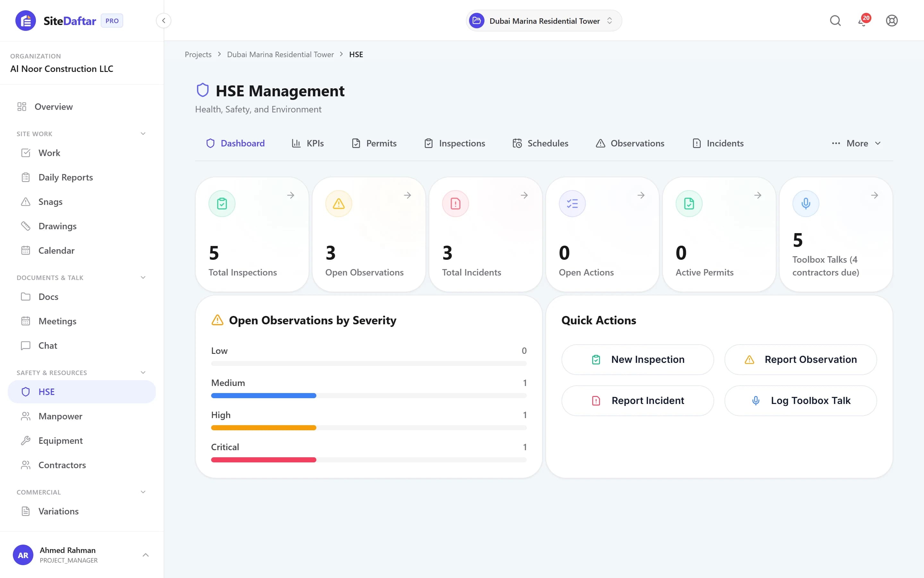Click the Critical severity red bar
Screen dimensions: 924x578
(263, 460)
